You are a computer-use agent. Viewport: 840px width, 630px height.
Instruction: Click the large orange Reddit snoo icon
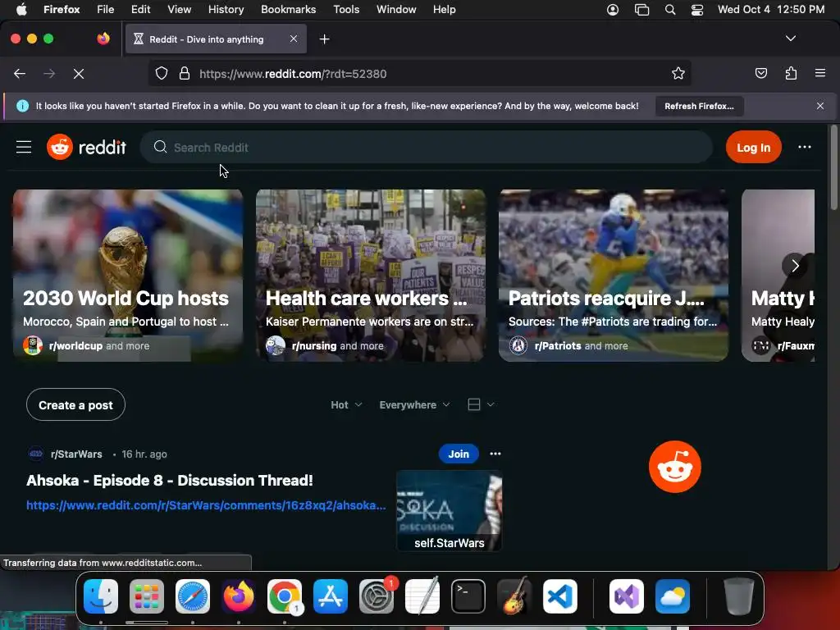tap(674, 467)
